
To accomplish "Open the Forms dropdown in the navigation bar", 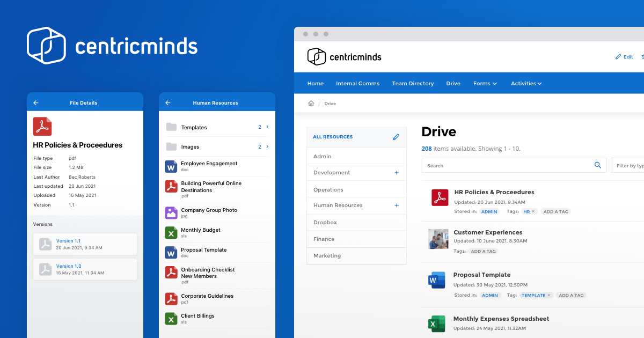I will click(x=485, y=83).
